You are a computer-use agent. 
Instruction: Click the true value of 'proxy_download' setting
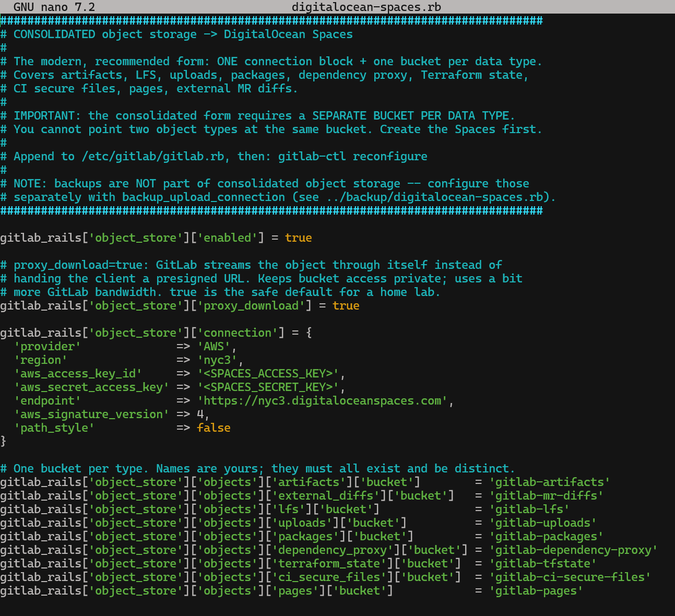pyautogui.click(x=346, y=306)
